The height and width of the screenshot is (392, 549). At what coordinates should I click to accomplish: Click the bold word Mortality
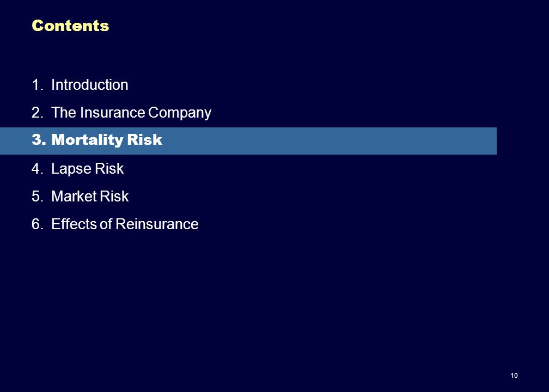87,140
